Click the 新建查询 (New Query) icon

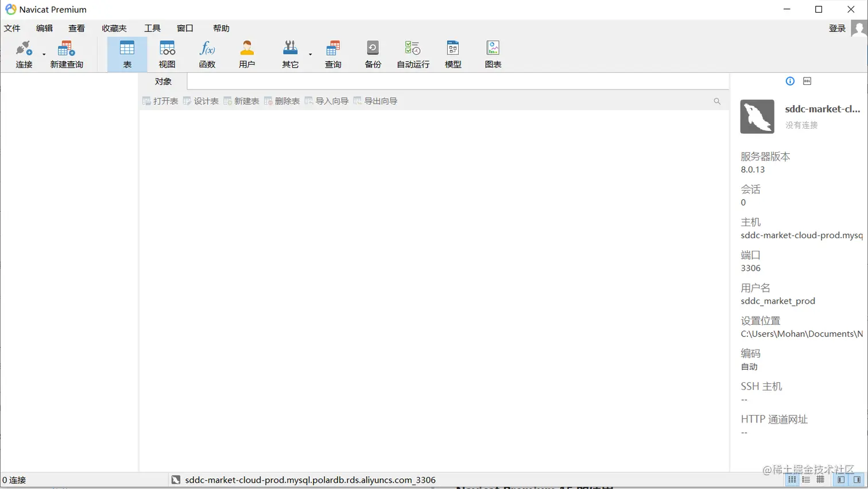67,55
